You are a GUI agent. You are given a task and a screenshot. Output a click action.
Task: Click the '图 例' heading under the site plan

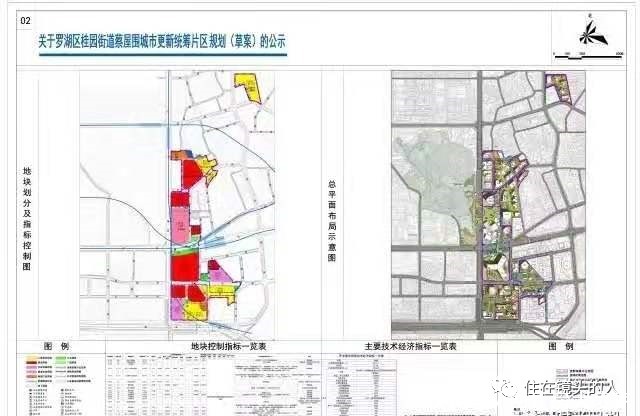click(x=561, y=347)
